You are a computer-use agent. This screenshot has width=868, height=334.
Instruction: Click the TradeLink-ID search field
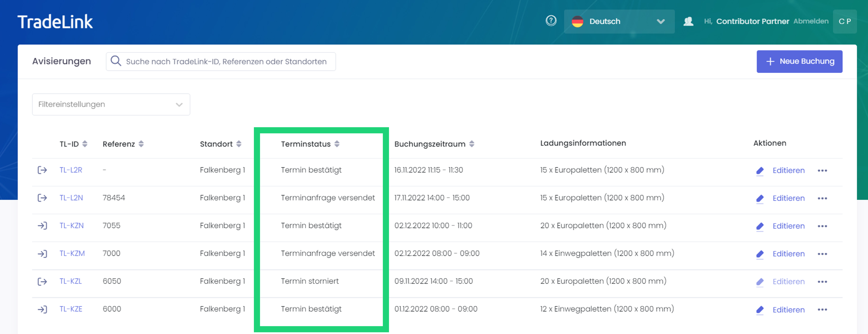226,62
